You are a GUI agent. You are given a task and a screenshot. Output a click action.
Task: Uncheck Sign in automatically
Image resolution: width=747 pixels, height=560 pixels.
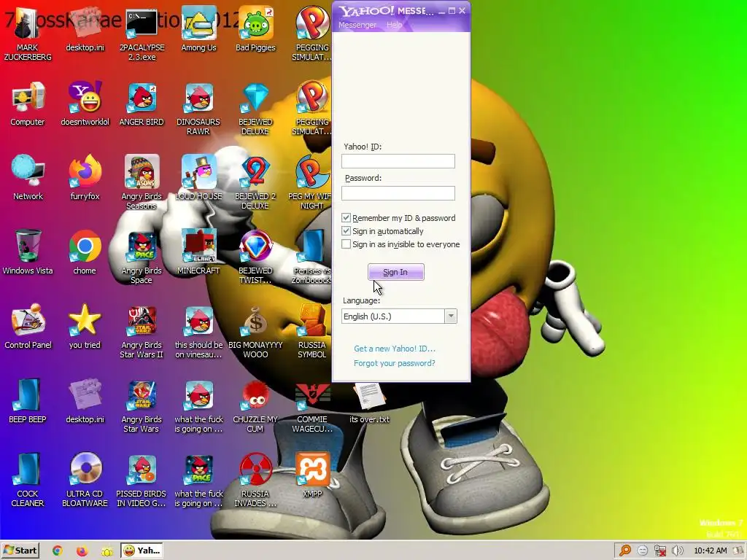[x=347, y=231]
